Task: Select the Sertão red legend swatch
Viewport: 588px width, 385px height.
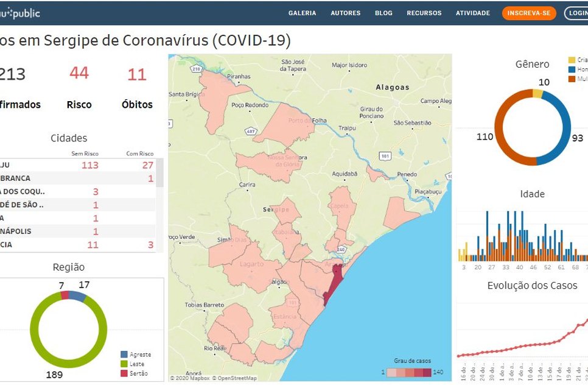Action: 124,373
